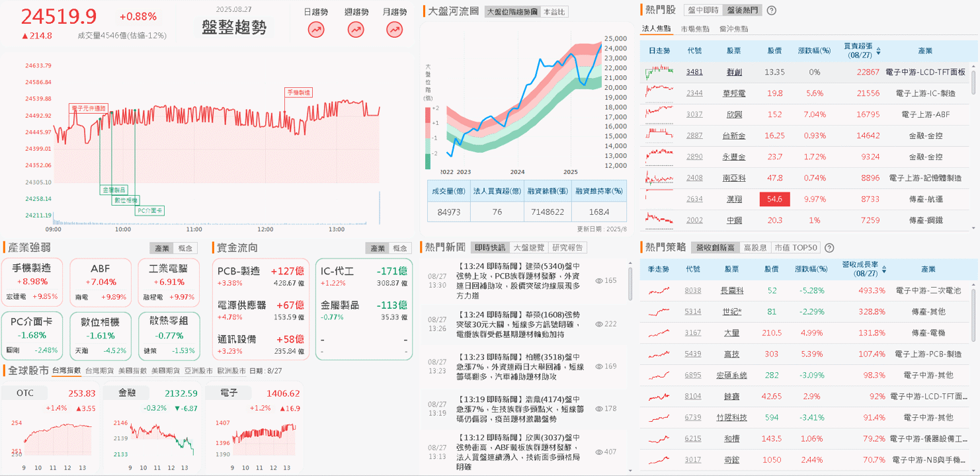This screenshot has height=476, width=980.
Task: Select the 市值 TOP50 strategy tab
Action: click(x=796, y=248)
